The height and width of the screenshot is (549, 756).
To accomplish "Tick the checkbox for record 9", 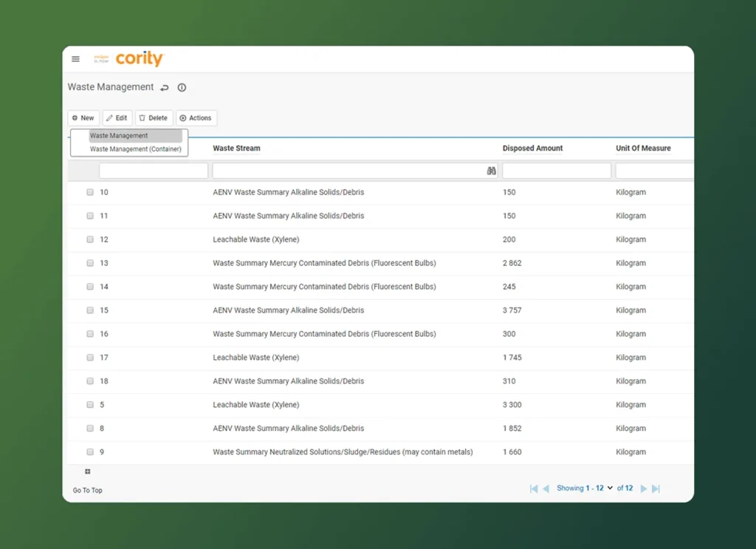I will tap(90, 451).
